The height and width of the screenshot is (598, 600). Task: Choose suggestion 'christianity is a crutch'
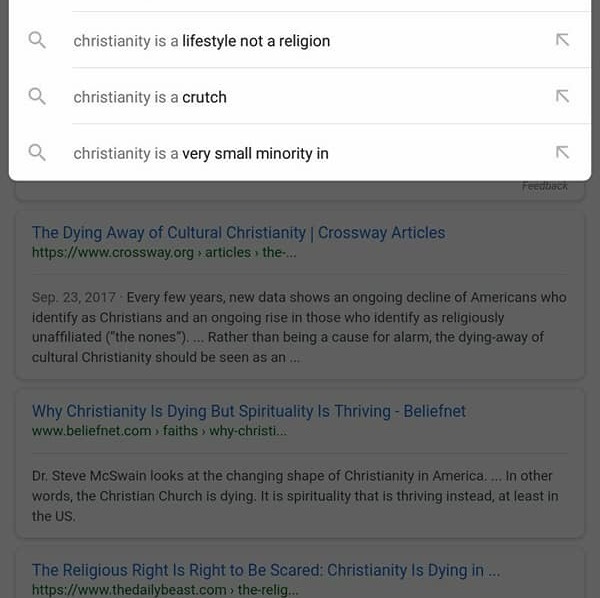(150, 97)
